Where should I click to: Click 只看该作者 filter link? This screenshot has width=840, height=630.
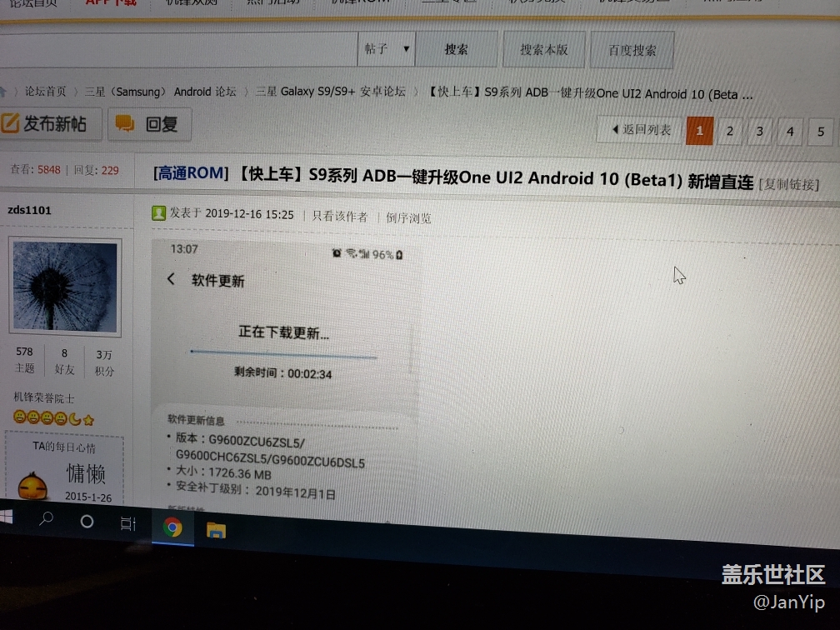(x=339, y=217)
